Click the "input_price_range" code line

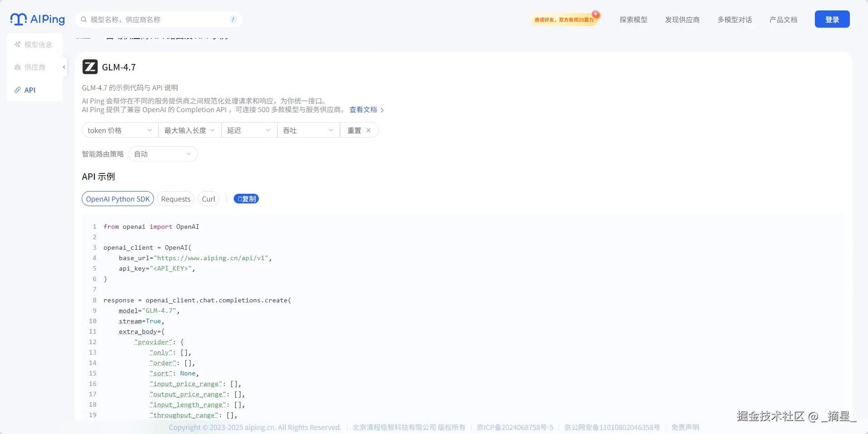pos(195,384)
